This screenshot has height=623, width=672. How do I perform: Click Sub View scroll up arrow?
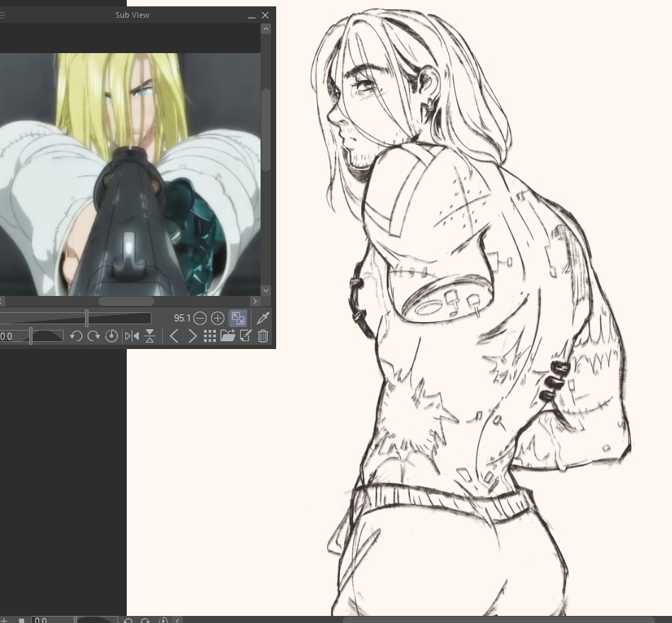(x=266, y=30)
